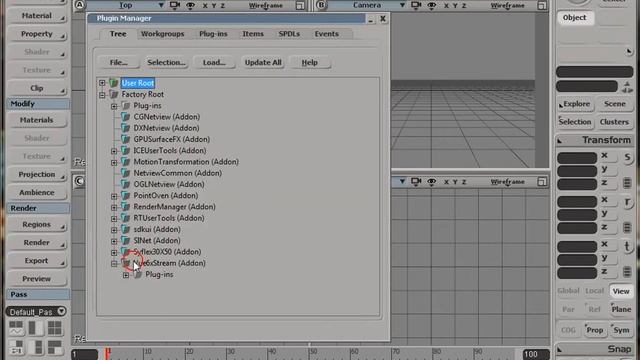Click the CGNetview addon icon
Image resolution: width=640 pixels, height=360 pixels.
click(126, 117)
